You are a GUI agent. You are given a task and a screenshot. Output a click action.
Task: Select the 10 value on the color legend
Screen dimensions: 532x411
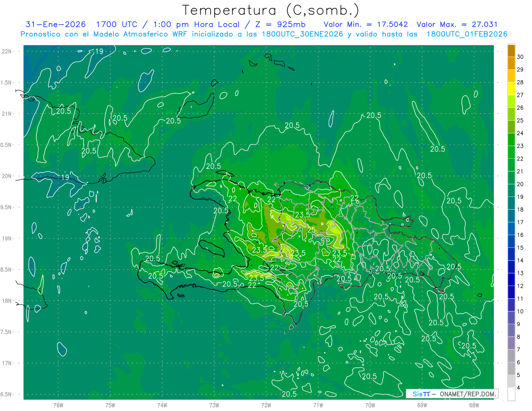tap(520, 311)
